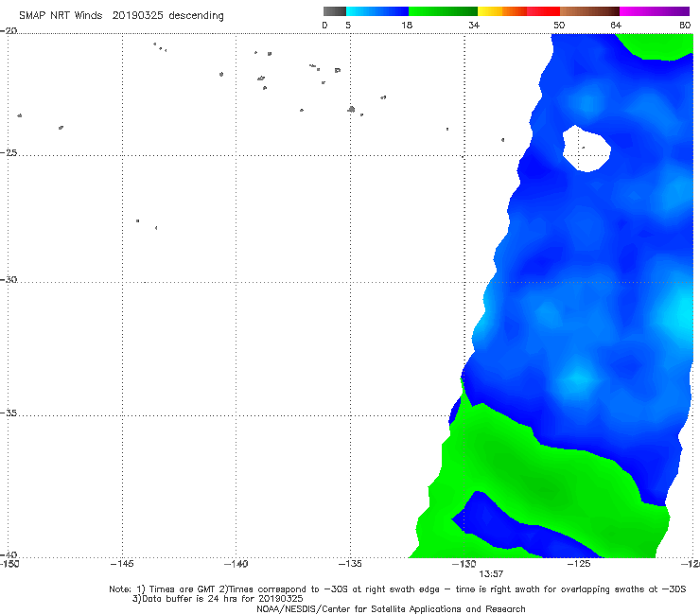Click the gray 0-5 segment of color bar

335,11
